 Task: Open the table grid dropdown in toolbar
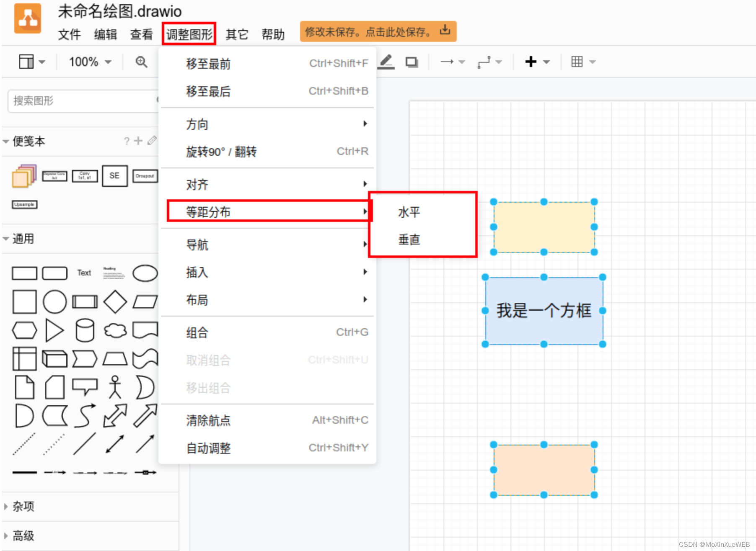pyautogui.click(x=582, y=62)
